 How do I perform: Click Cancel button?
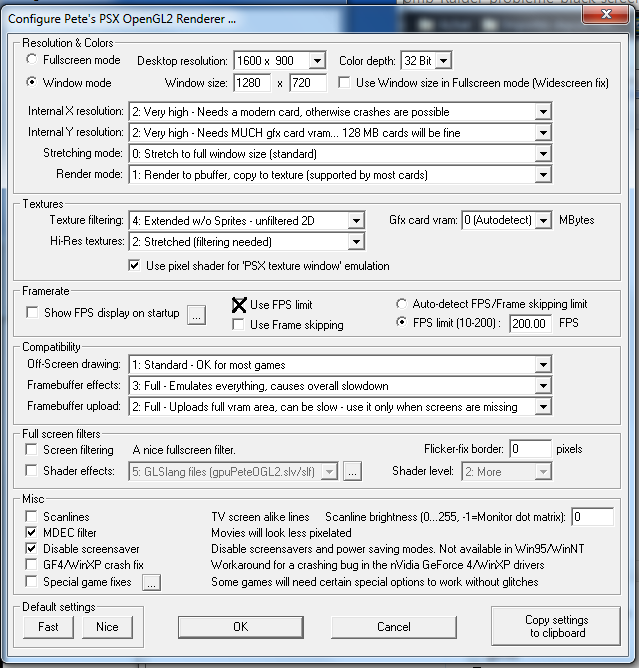pos(394,627)
